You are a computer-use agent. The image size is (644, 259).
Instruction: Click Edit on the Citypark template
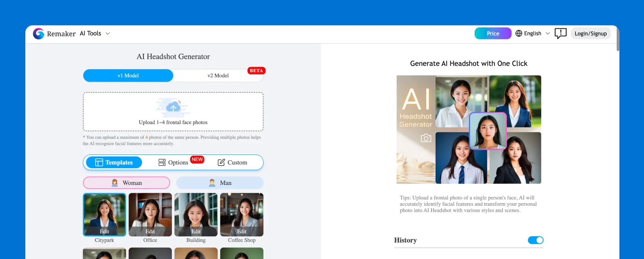tap(105, 231)
